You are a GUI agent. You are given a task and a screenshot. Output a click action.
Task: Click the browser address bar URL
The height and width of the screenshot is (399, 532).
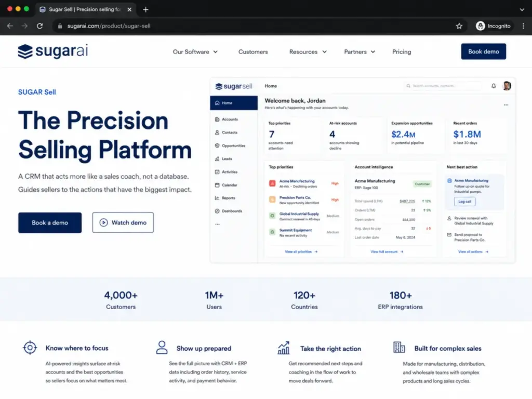[x=109, y=26]
